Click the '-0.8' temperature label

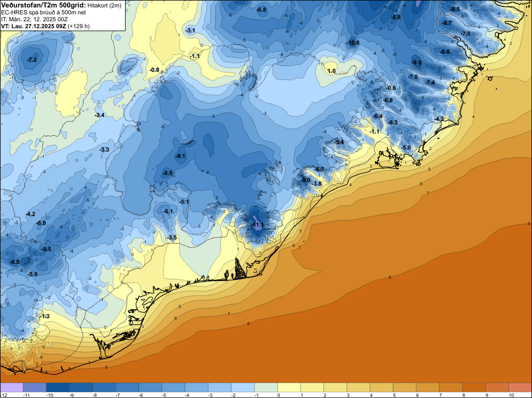click(154, 70)
